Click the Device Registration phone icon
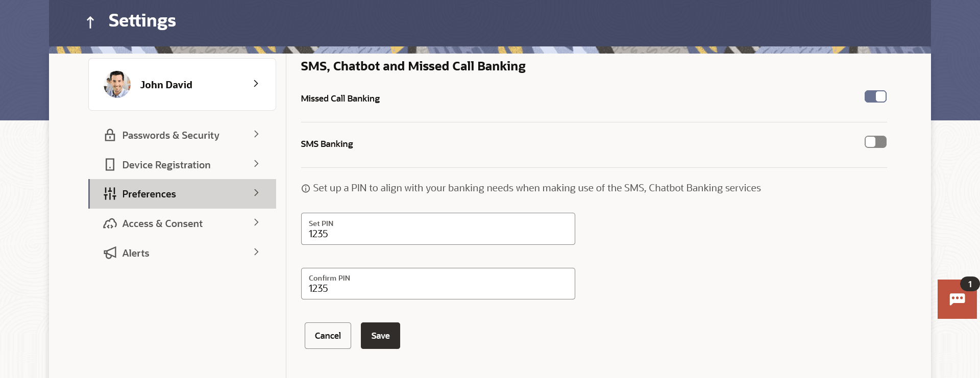The image size is (980, 378). click(x=110, y=165)
